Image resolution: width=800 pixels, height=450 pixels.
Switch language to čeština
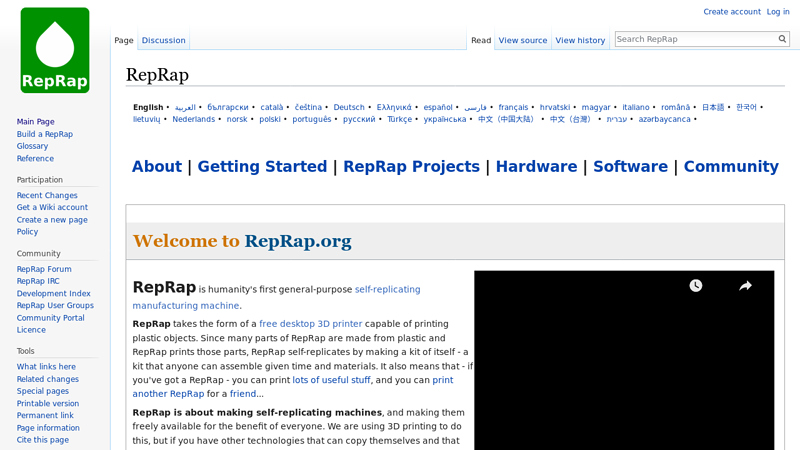308,107
